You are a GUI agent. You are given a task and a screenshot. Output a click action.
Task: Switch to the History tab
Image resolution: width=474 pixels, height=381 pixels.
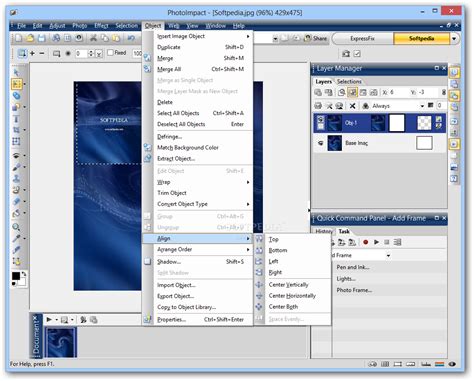pyautogui.click(x=324, y=231)
